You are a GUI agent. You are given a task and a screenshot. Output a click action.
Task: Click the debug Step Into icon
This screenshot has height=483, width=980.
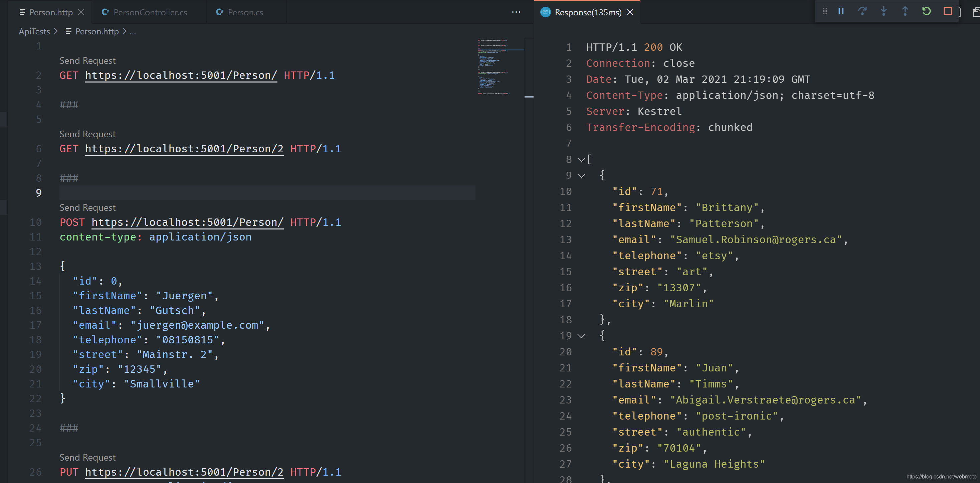884,11
